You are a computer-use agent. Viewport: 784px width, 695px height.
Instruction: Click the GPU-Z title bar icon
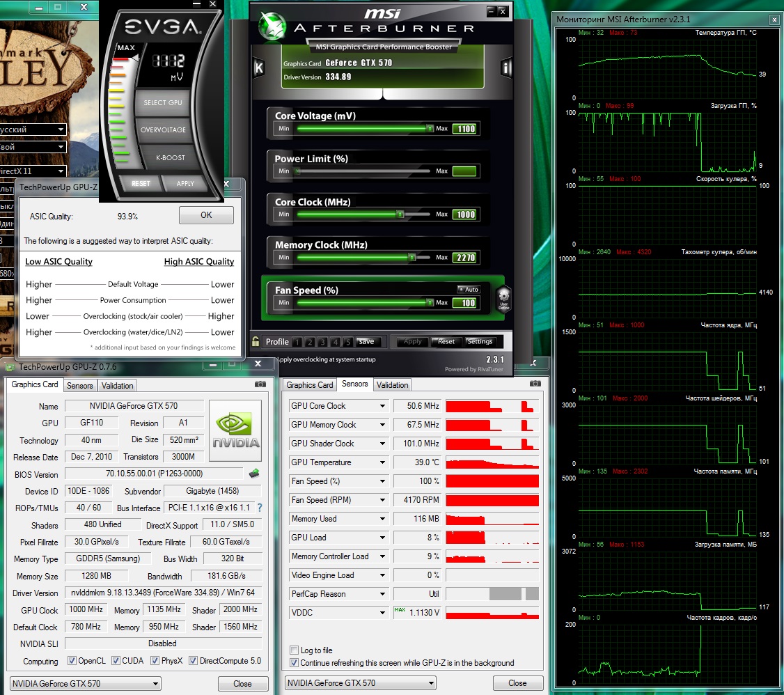tap(10, 367)
